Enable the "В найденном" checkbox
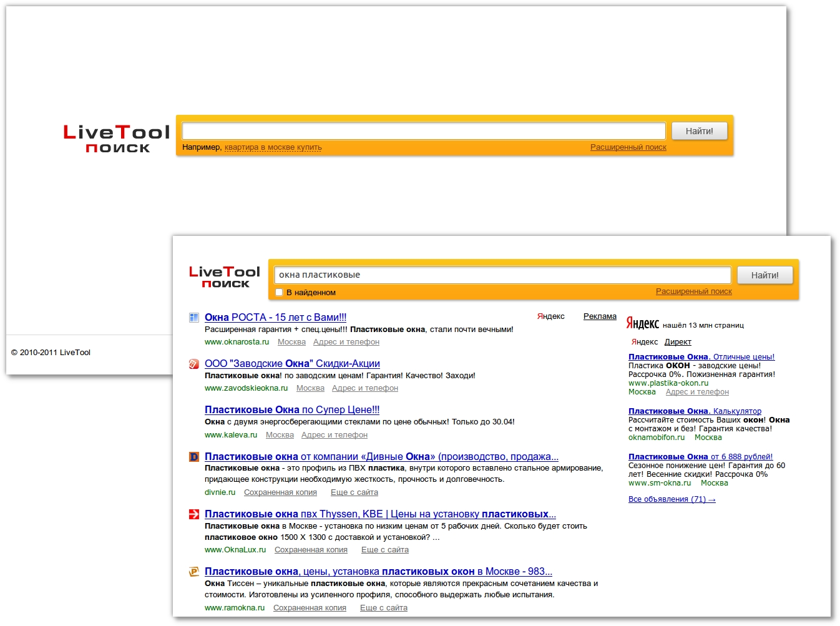 click(279, 292)
